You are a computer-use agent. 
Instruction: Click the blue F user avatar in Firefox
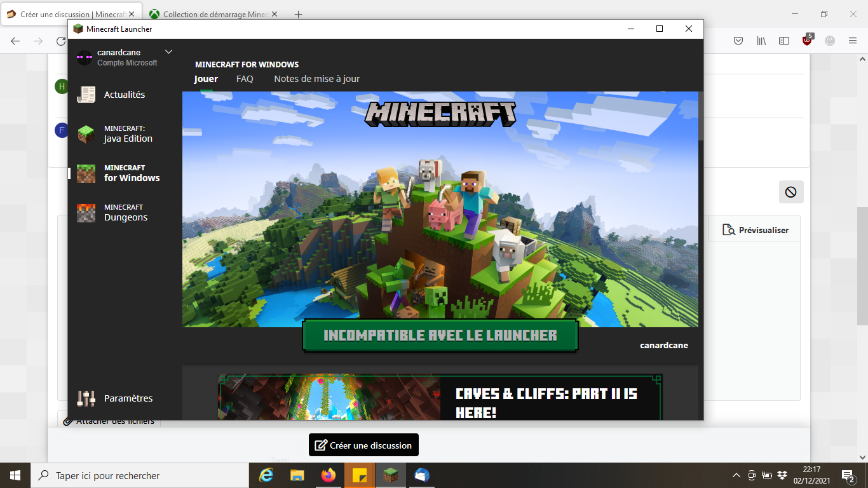[62, 130]
